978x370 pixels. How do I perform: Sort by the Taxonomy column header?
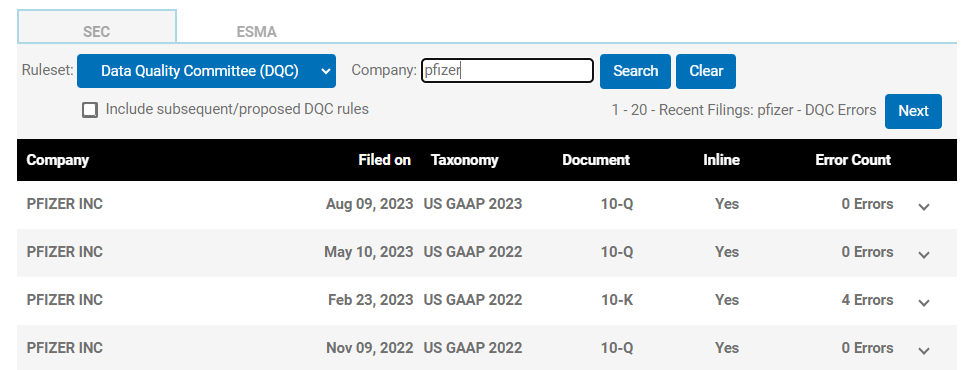pos(465,160)
